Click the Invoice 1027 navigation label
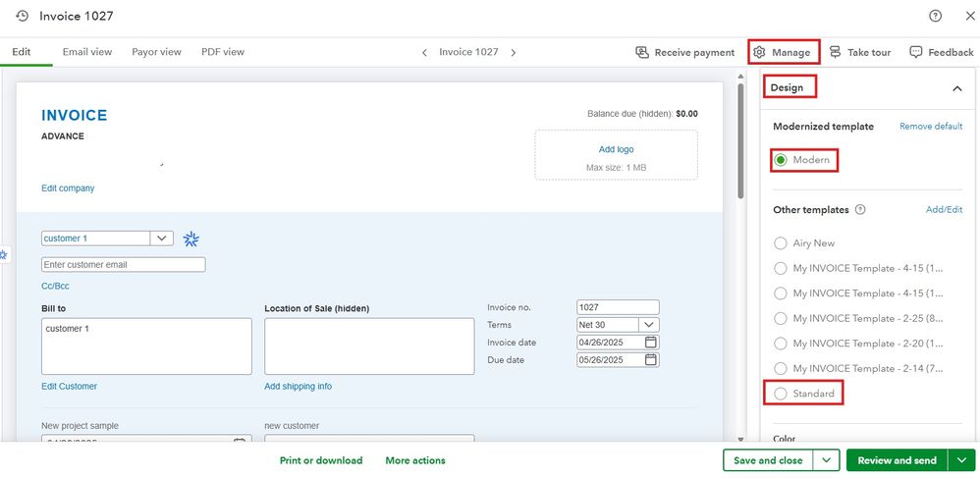The height and width of the screenshot is (479, 980). point(468,52)
